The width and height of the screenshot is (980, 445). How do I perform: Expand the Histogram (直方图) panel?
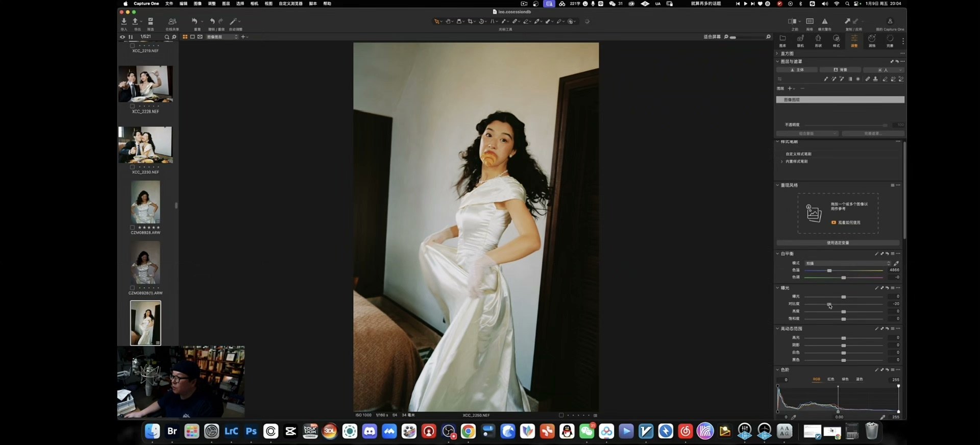[x=777, y=54]
